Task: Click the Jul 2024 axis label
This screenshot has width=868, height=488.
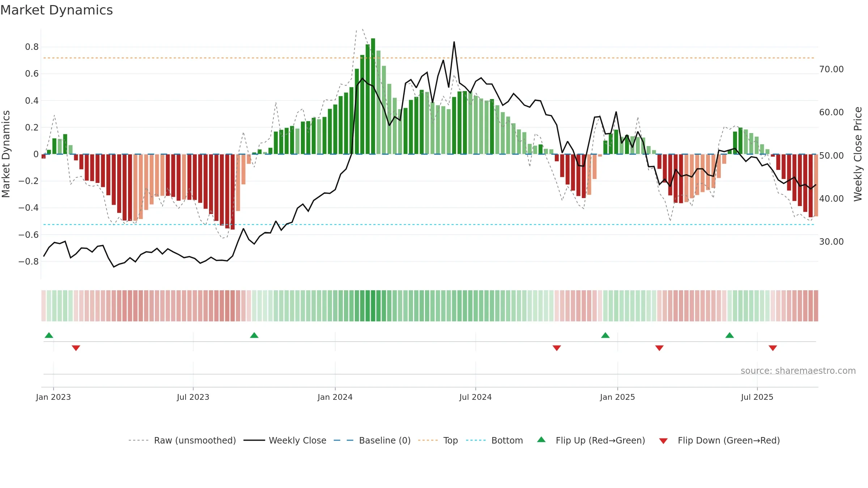Action: coord(475,397)
